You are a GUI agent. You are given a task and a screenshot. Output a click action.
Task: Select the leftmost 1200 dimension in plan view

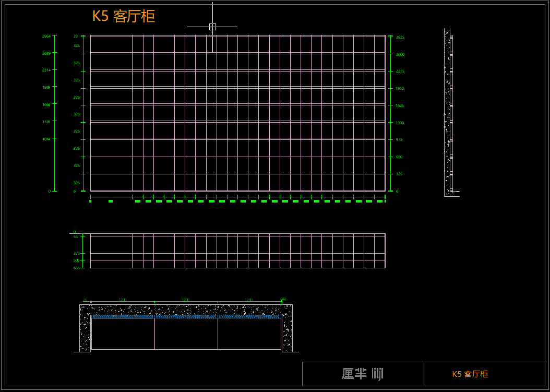(123, 300)
